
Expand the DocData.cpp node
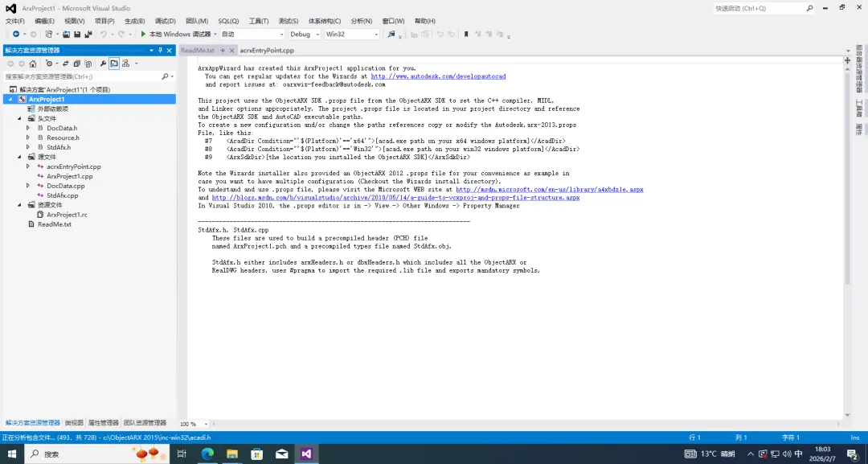pos(28,186)
